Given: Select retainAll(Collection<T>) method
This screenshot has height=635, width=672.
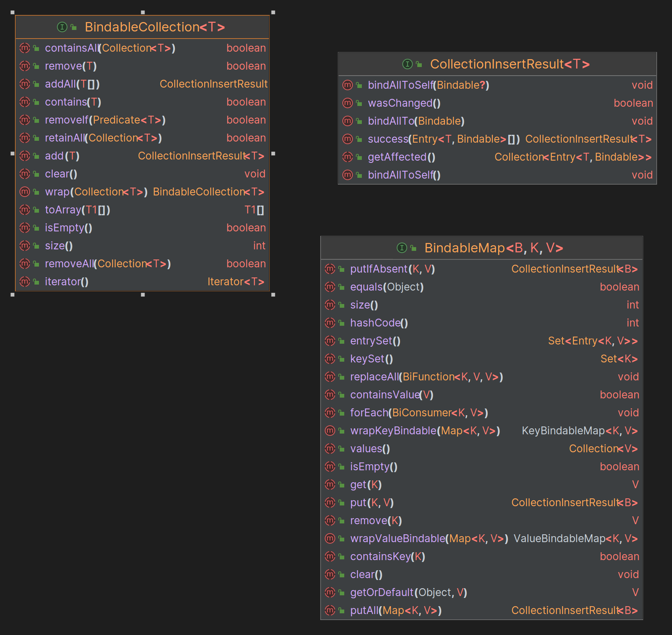Looking at the screenshot, I should (x=142, y=138).
